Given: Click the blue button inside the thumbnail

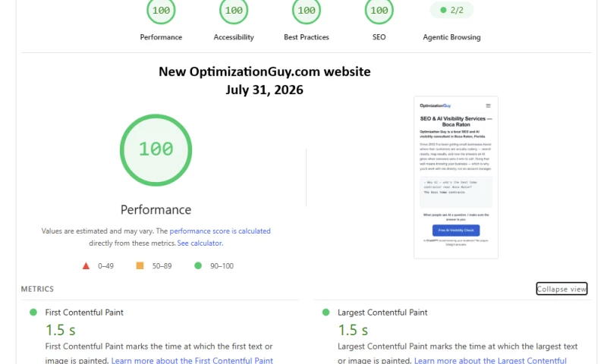Looking at the screenshot, I should 456,231.
